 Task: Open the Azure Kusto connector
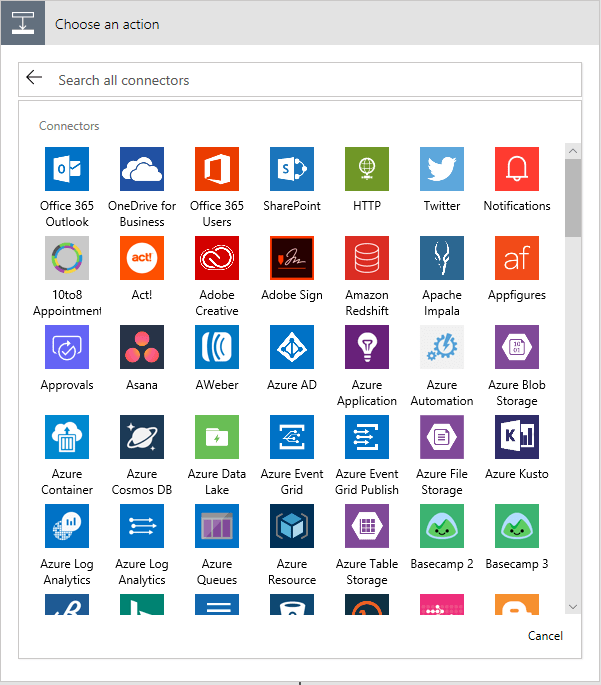(x=517, y=437)
